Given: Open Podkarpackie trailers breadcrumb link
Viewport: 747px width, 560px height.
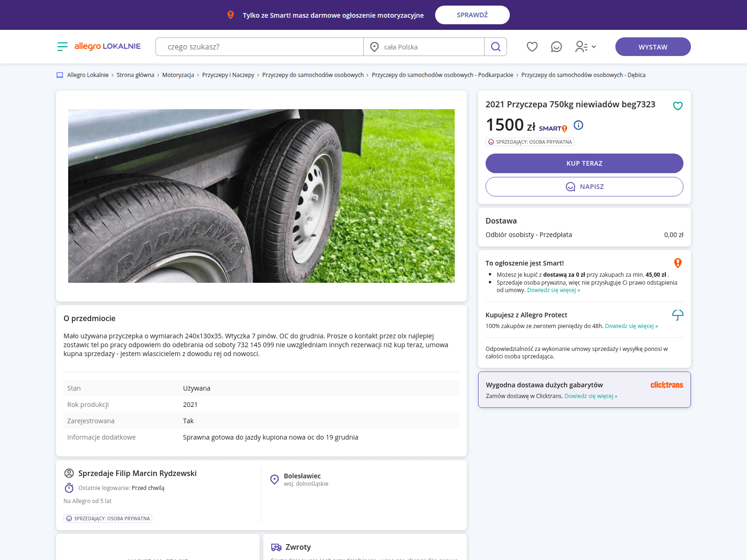Looking at the screenshot, I should 443,75.
